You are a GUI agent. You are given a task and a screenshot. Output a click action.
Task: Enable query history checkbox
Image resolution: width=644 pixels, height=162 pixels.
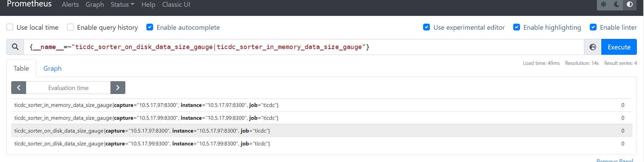(70, 27)
